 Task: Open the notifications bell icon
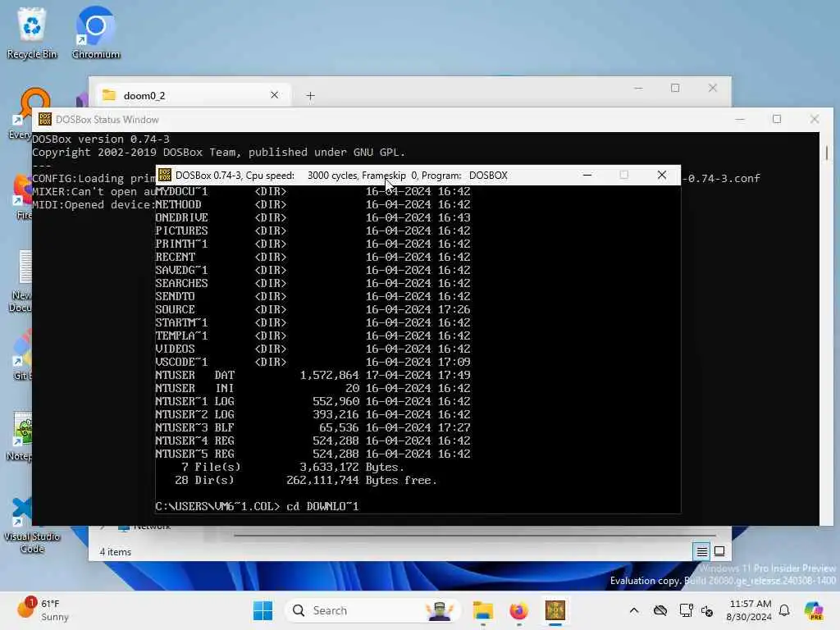784,610
